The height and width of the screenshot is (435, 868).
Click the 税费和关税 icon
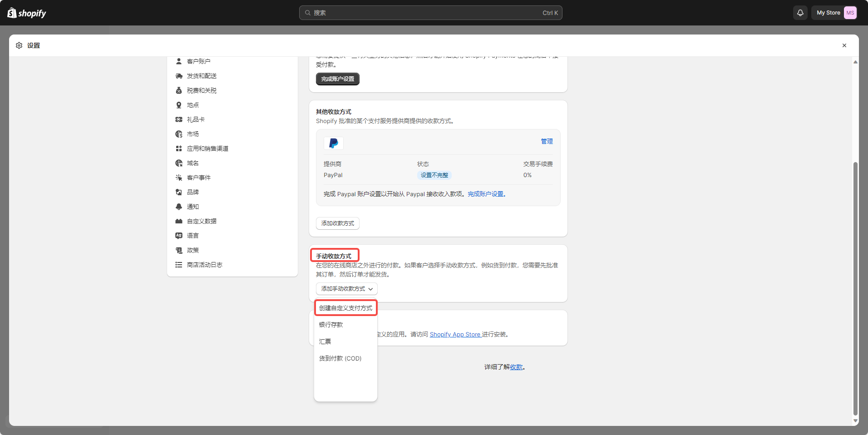pos(179,90)
